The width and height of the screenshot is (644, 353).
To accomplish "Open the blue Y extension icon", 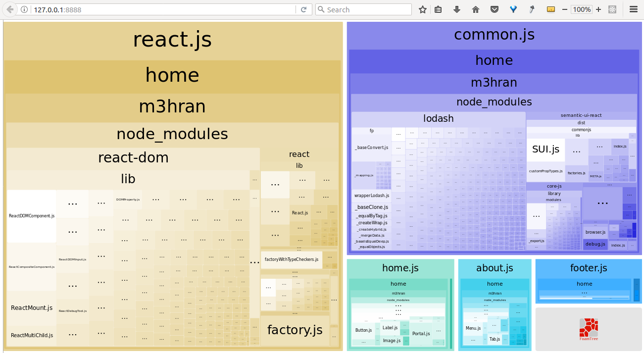I will 513,9.
